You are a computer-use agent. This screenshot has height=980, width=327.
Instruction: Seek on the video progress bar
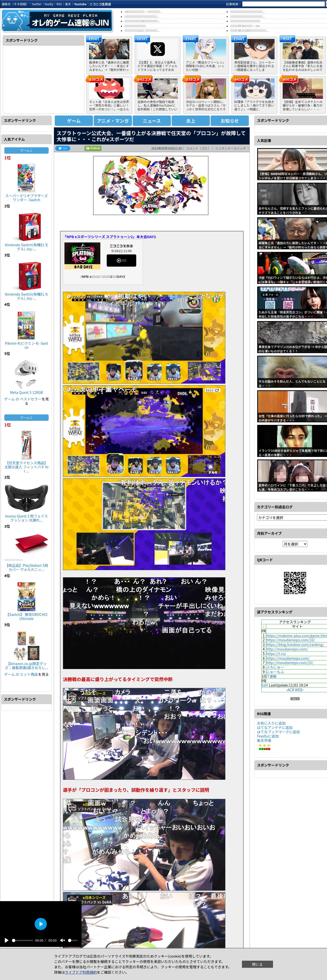tap(22, 940)
